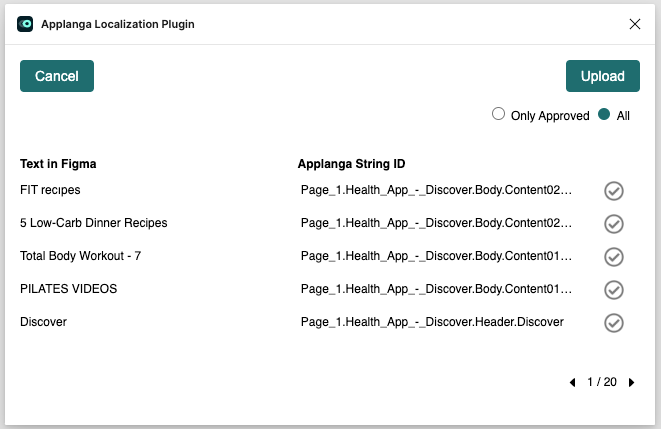Close the Applanga Localization Plugin dialog
The image size is (661, 429).
coord(634,24)
